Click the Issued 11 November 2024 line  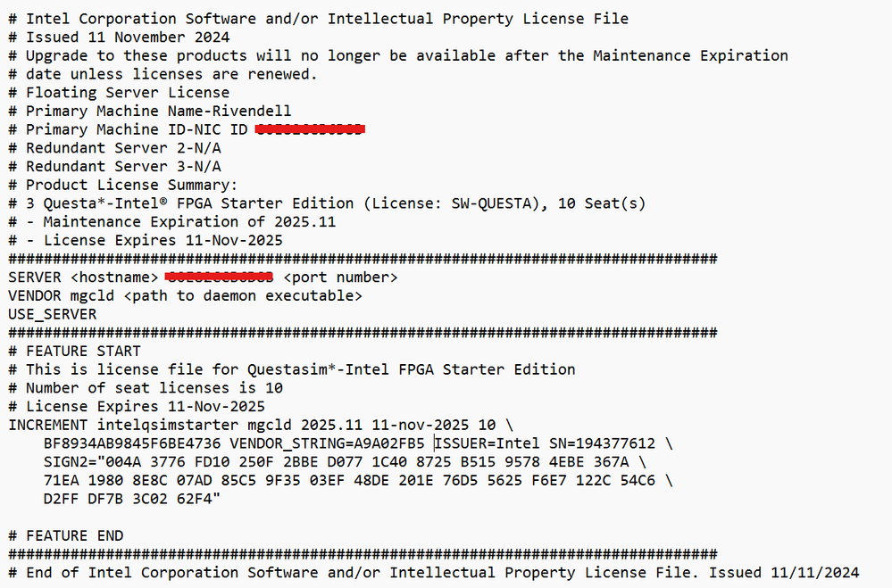[x=127, y=37]
